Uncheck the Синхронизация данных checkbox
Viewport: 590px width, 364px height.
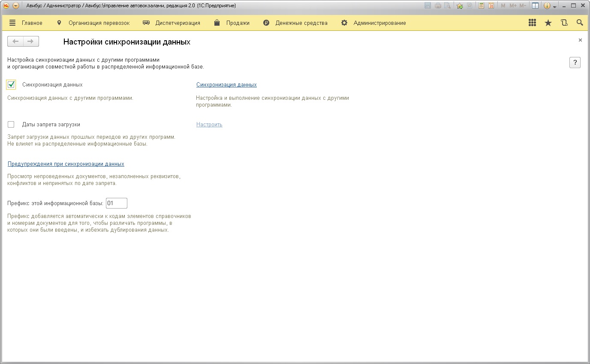click(11, 85)
